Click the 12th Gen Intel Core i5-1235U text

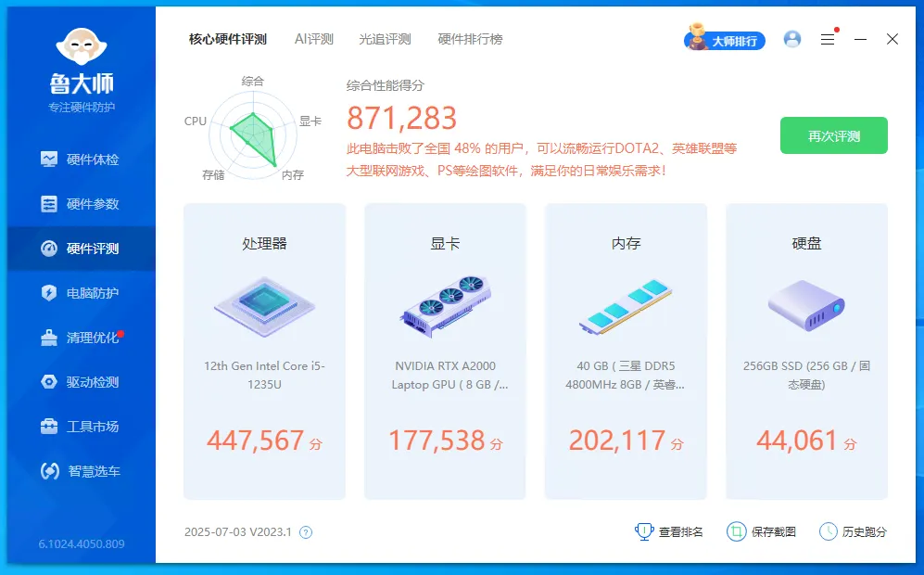click(264, 375)
